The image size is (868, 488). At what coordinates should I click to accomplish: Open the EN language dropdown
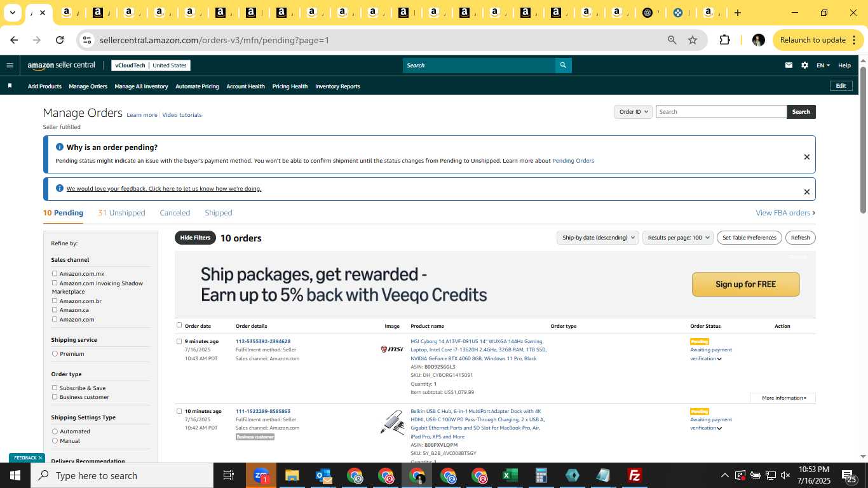(x=823, y=65)
